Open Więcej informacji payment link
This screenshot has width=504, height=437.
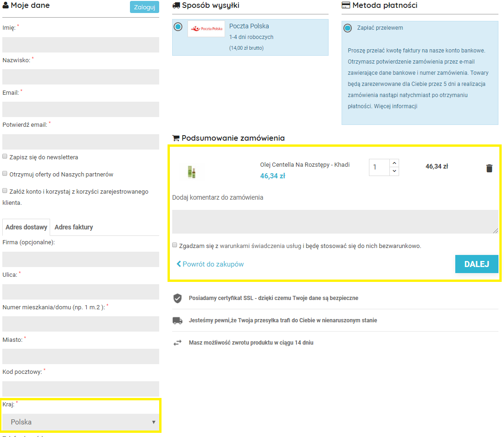point(395,106)
